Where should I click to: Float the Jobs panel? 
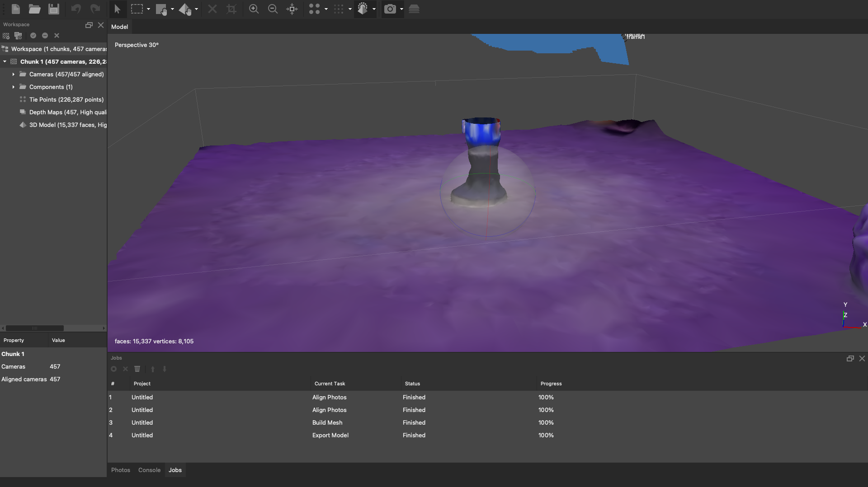(x=850, y=358)
